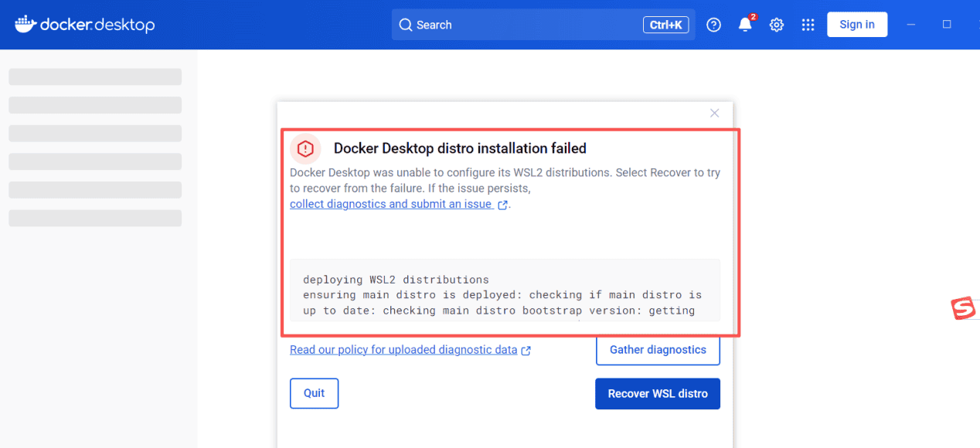Open the uploaded diagnostic data policy link
This screenshot has width=980, height=448.
click(x=403, y=350)
